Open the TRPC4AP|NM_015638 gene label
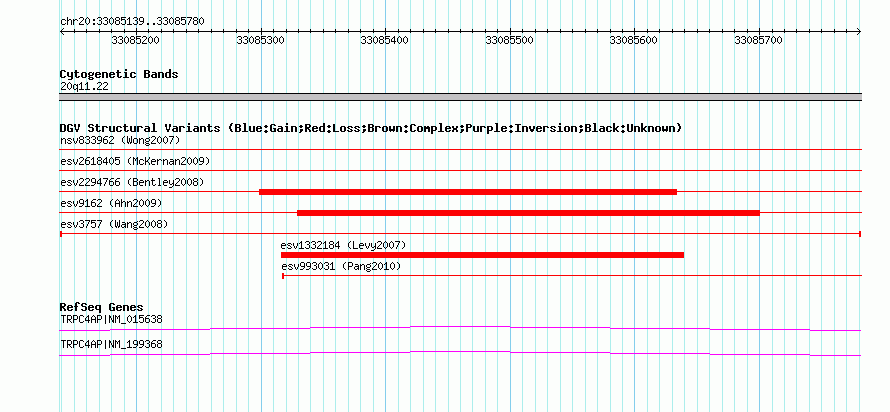Viewport: 890px width, 412px height. pos(111,319)
